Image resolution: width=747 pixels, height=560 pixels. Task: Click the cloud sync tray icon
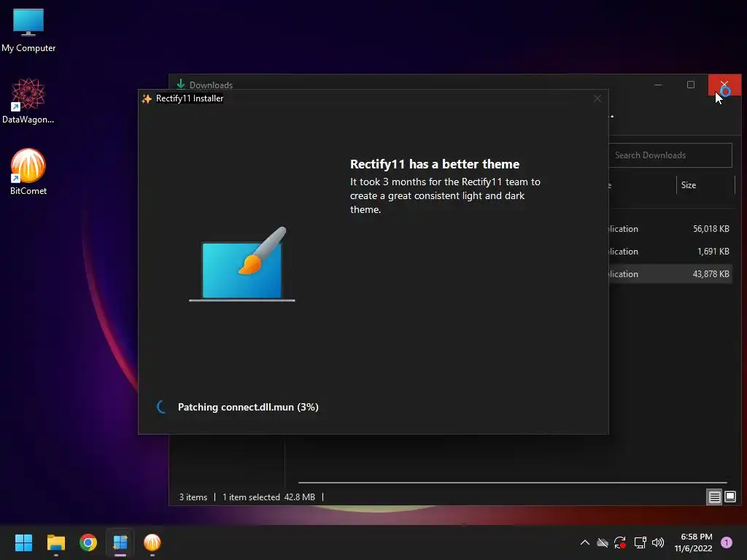pyautogui.click(x=602, y=542)
